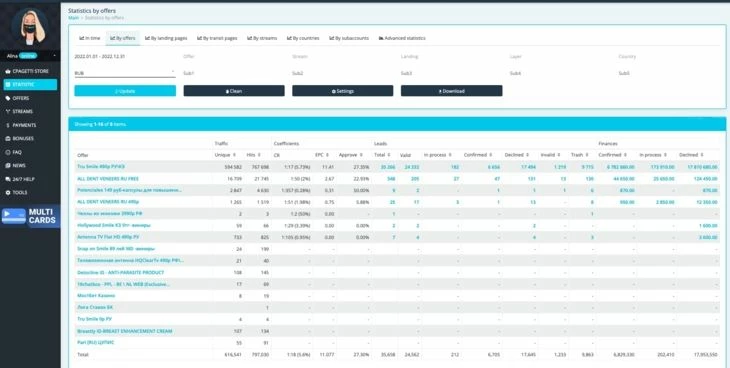
Task: Select the By offers tab
Action: point(123,38)
